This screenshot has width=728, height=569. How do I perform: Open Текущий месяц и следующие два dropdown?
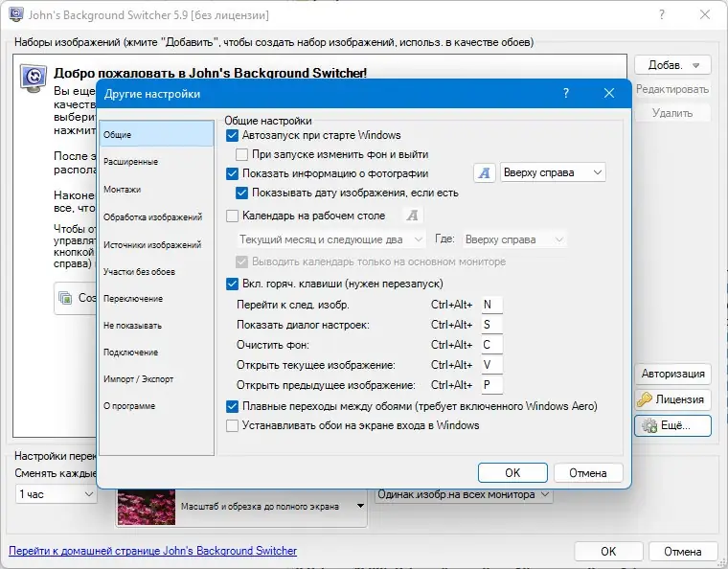[x=330, y=239]
